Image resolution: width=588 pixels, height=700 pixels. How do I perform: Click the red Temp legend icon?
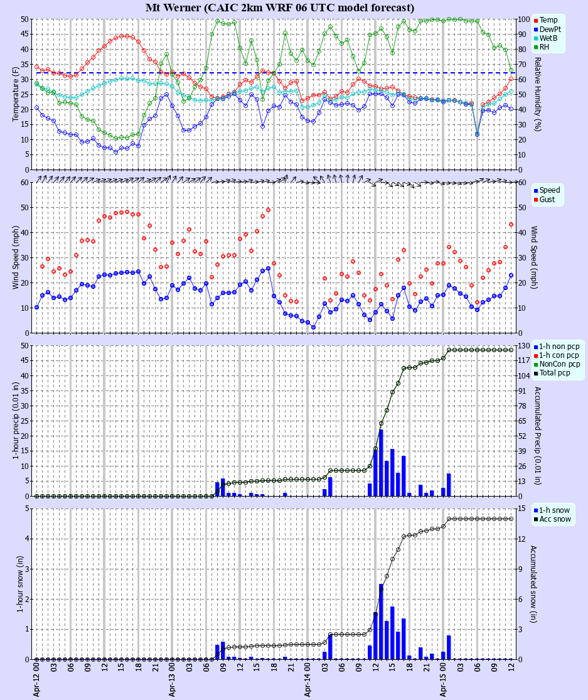pos(537,19)
